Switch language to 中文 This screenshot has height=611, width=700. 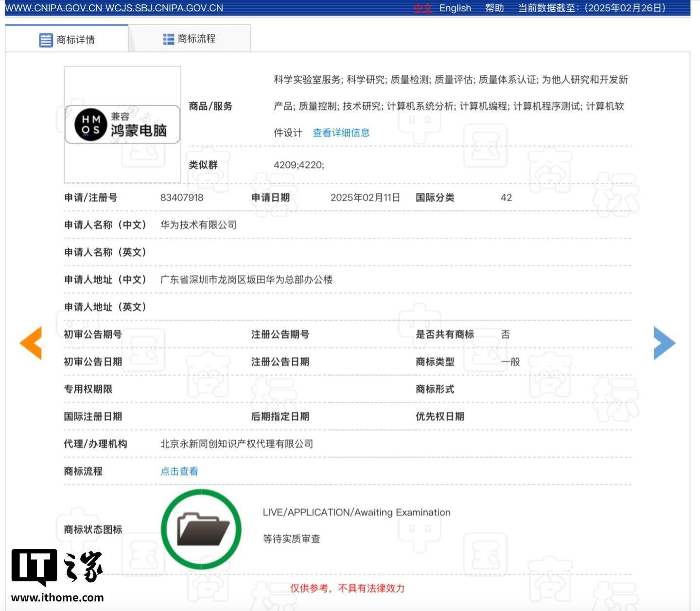[422, 8]
